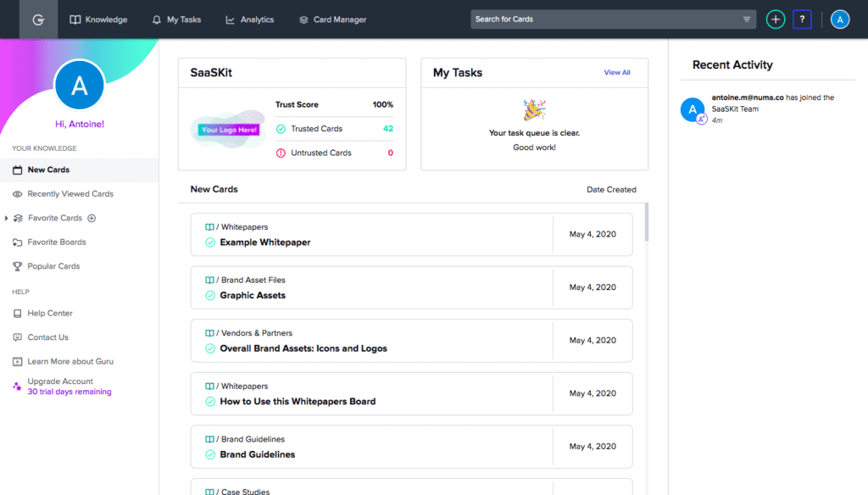Click the green check icon beside Trusted Cards
This screenshot has width=868, height=495.
pyautogui.click(x=281, y=129)
